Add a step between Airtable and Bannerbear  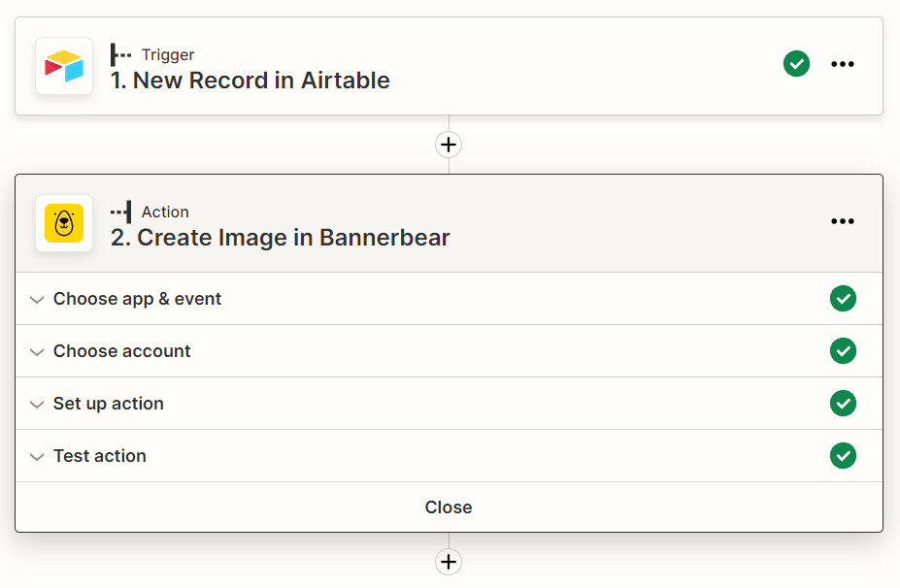[448, 144]
